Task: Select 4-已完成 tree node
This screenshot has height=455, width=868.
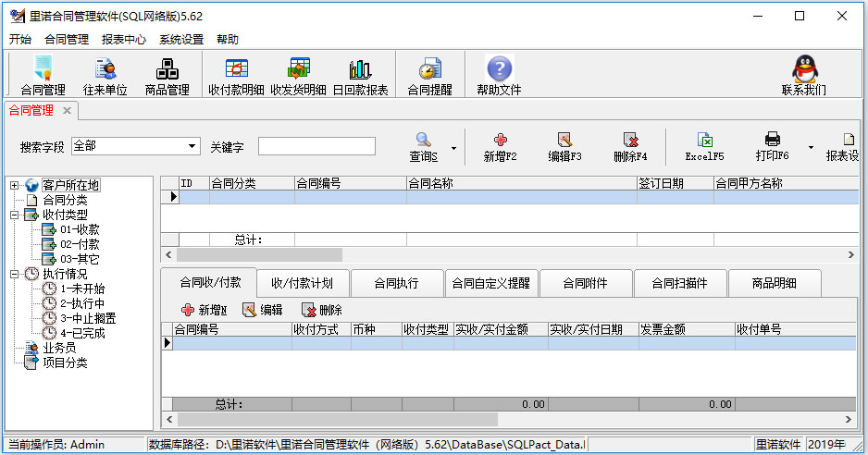Action: [82, 333]
